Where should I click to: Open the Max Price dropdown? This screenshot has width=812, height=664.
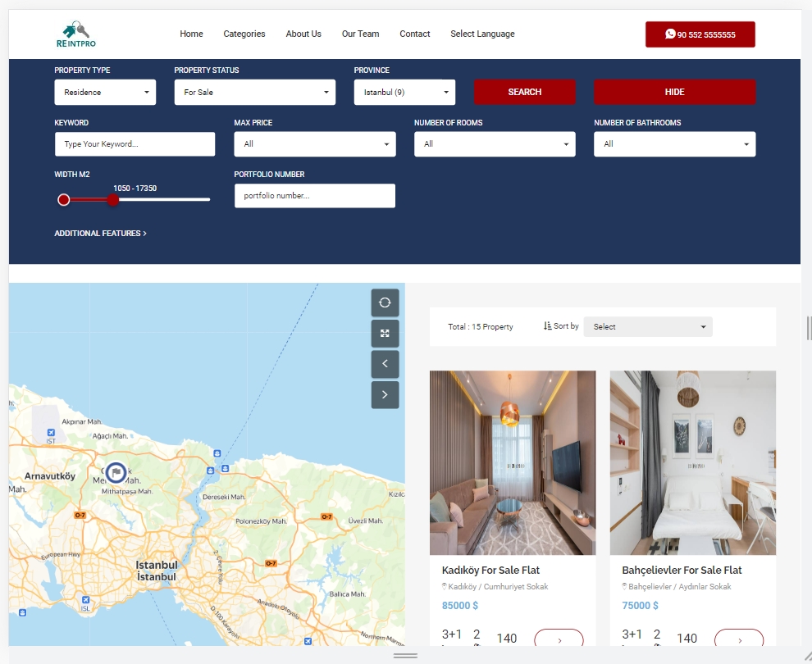click(315, 144)
